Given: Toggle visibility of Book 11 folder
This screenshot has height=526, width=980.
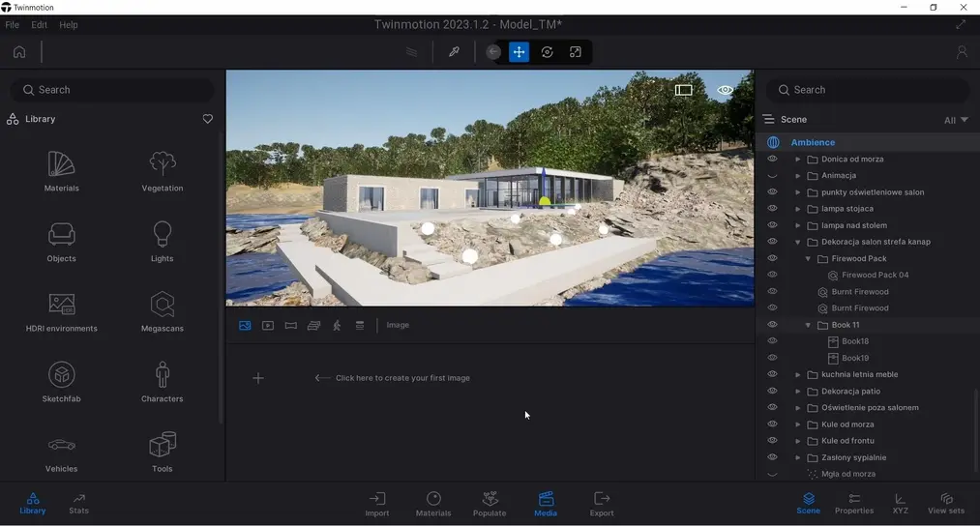Looking at the screenshot, I should coord(772,325).
